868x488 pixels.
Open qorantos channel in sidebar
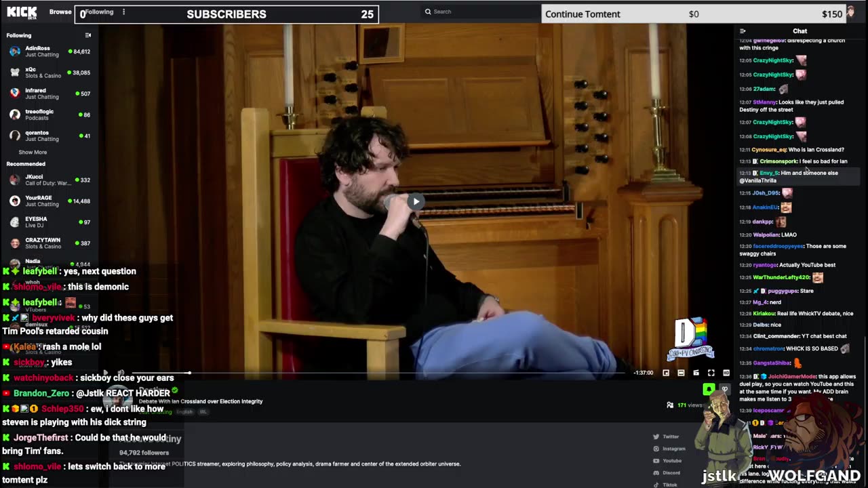tap(50, 136)
